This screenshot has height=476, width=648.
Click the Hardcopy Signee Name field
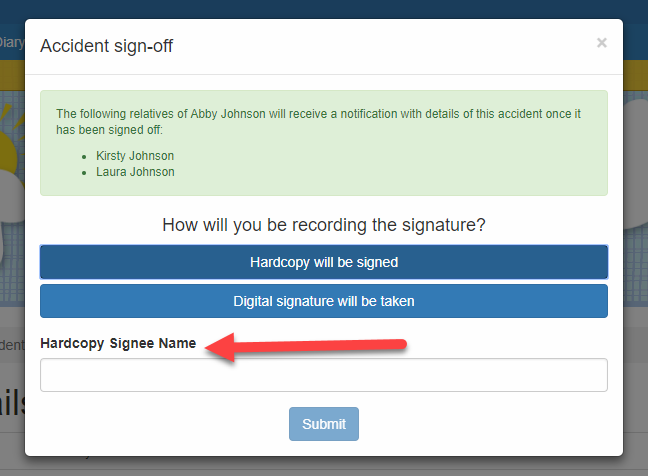tap(324, 375)
